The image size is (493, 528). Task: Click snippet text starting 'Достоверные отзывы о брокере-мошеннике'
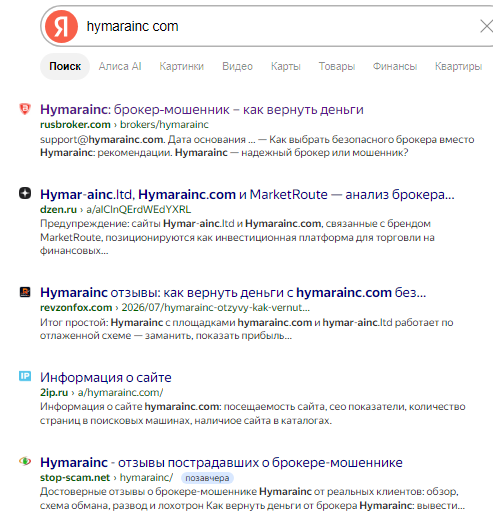coord(253,498)
